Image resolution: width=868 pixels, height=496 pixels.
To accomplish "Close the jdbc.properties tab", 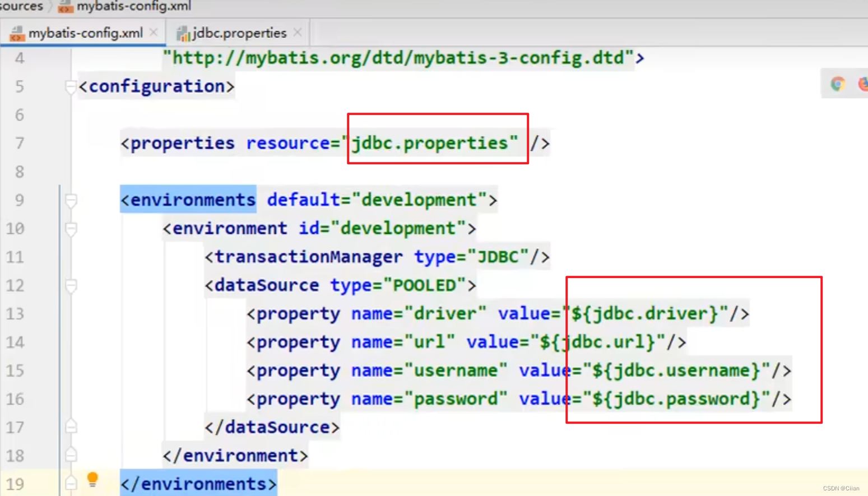I will (298, 33).
